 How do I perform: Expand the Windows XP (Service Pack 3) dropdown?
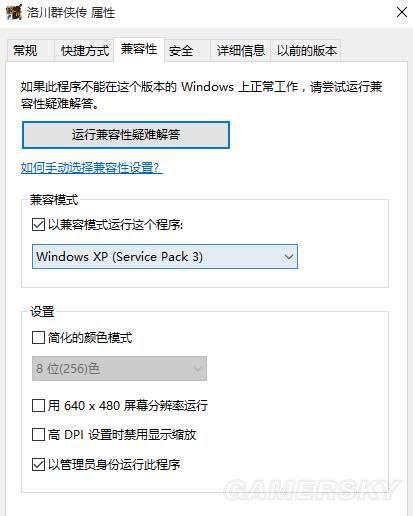click(x=165, y=256)
